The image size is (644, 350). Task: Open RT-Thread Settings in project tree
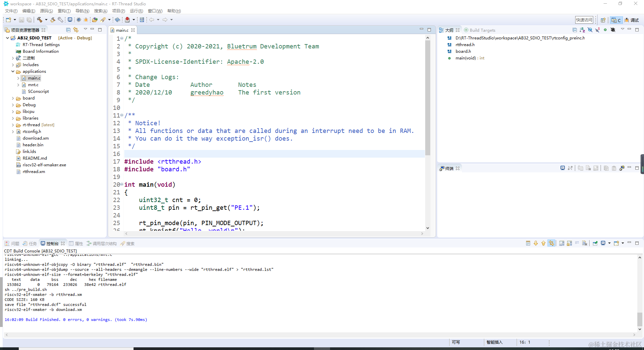point(38,45)
